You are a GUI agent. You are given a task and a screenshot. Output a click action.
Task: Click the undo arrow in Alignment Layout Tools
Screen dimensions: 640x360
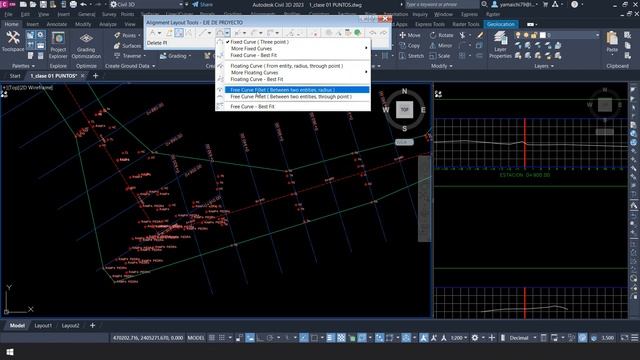(373, 33)
